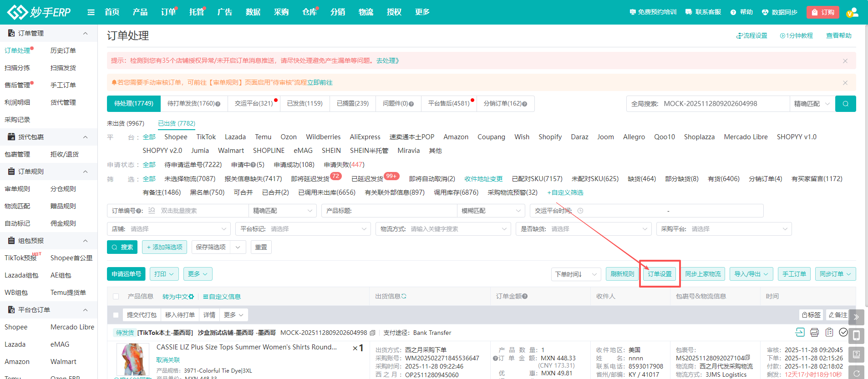868x379 pixels.
Task: Switch to the 平台售后(4581) tab
Action: click(x=449, y=104)
